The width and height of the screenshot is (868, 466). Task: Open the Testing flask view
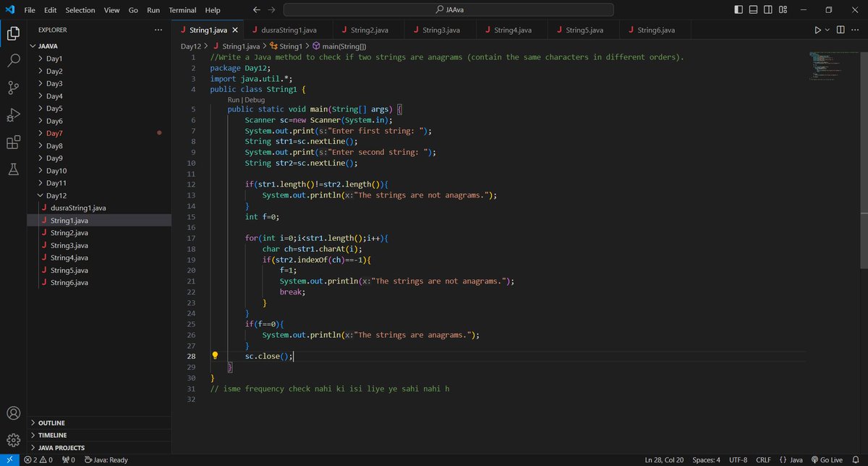tap(13, 169)
